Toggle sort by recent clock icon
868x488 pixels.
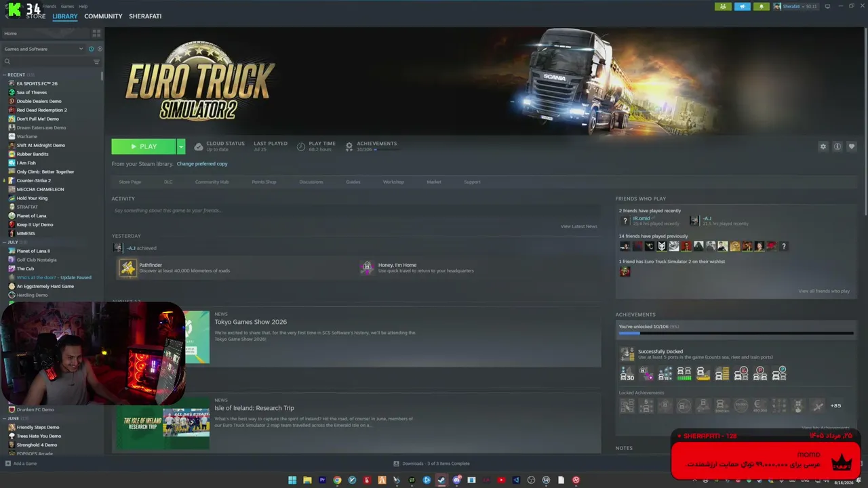click(x=91, y=49)
